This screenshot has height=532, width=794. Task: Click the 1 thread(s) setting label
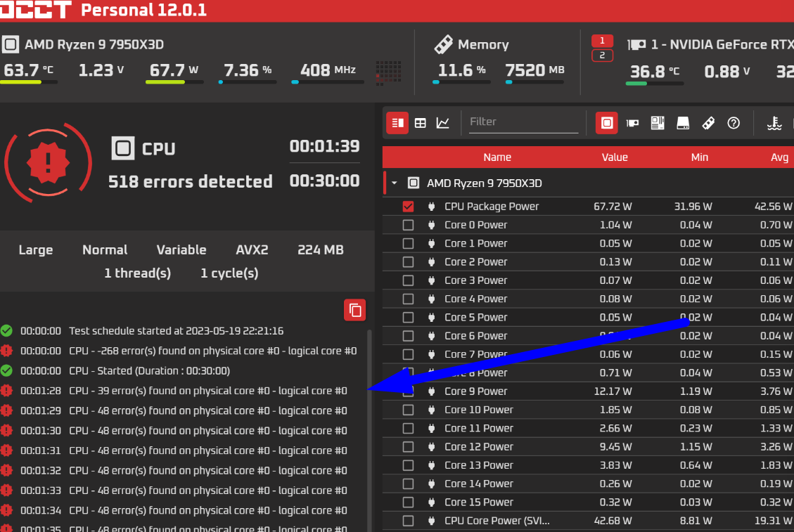[x=138, y=273]
